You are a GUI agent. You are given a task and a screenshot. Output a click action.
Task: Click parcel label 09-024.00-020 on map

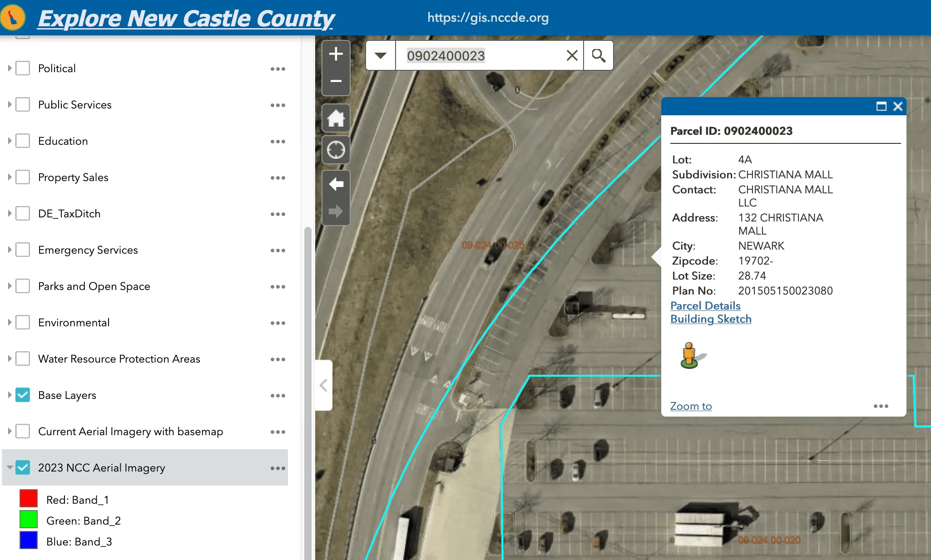769,540
